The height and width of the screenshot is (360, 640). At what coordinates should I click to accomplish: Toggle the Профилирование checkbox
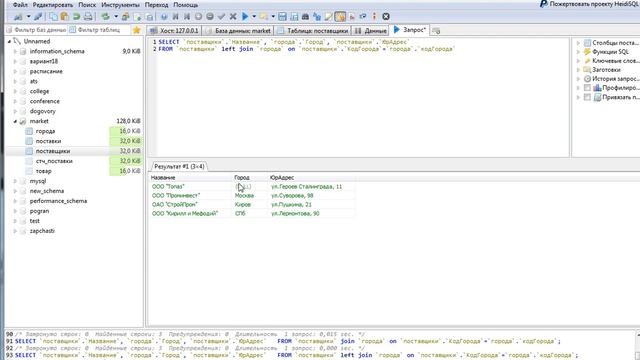(587, 88)
